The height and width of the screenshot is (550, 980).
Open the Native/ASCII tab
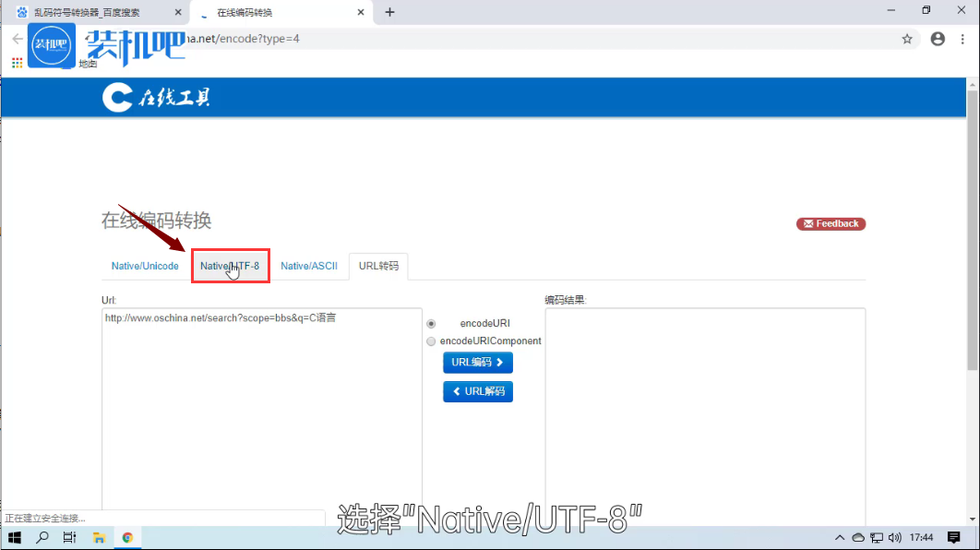pyautogui.click(x=309, y=266)
